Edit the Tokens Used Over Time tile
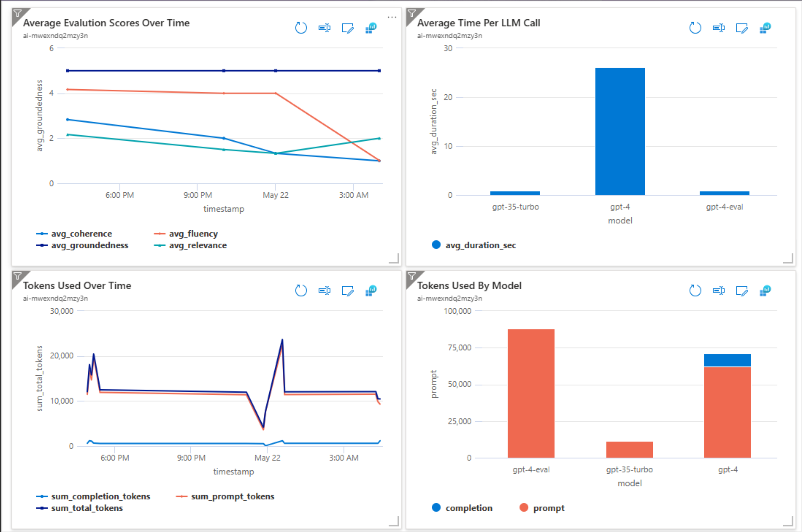This screenshot has width=802, height=532. point(348,291)
